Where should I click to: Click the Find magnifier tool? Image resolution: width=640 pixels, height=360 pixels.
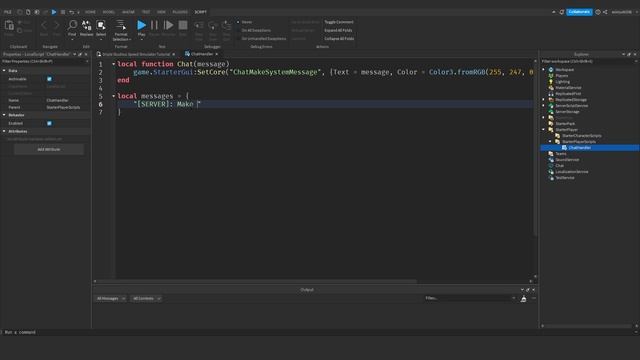click(x=72, y=25)
